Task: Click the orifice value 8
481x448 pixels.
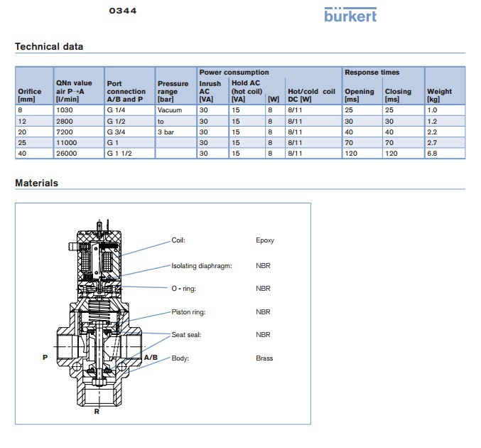Action: click(x=20, y=110)
